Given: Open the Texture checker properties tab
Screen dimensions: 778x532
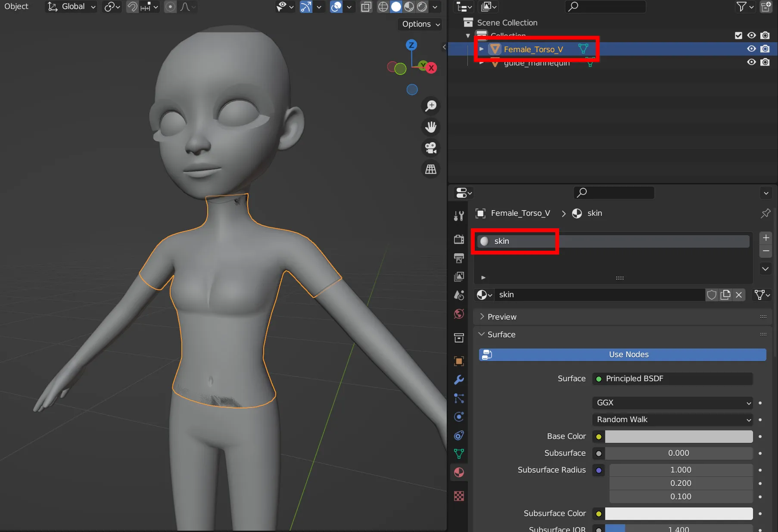Looking at the screenshot, I should click(x=459, y=496).
